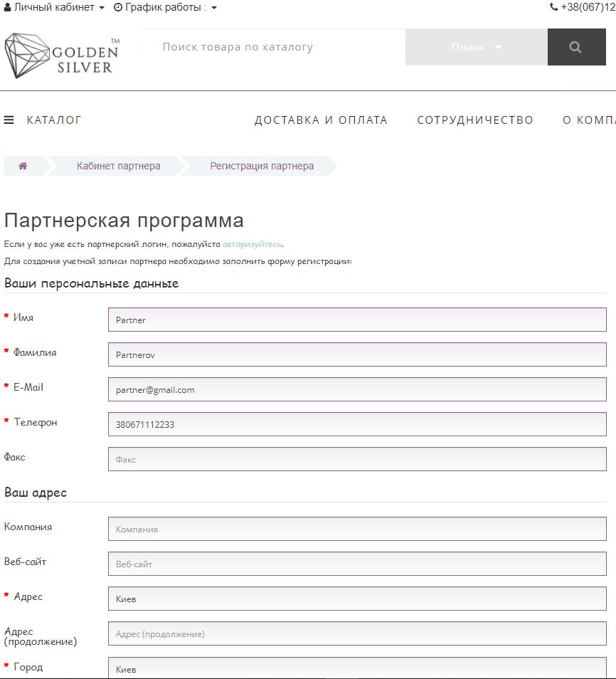
Task: Focus the catalog search input field
Action: click(x=274, y=47)
